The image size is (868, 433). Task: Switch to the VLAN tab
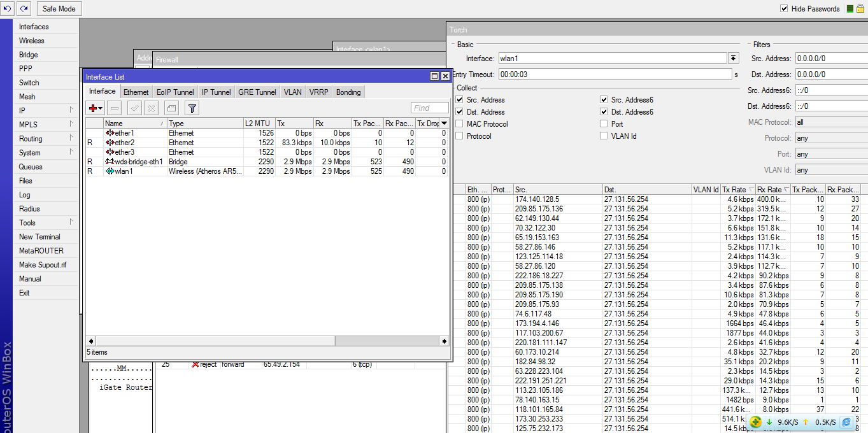pyautogui.click(x=293, y=92)
